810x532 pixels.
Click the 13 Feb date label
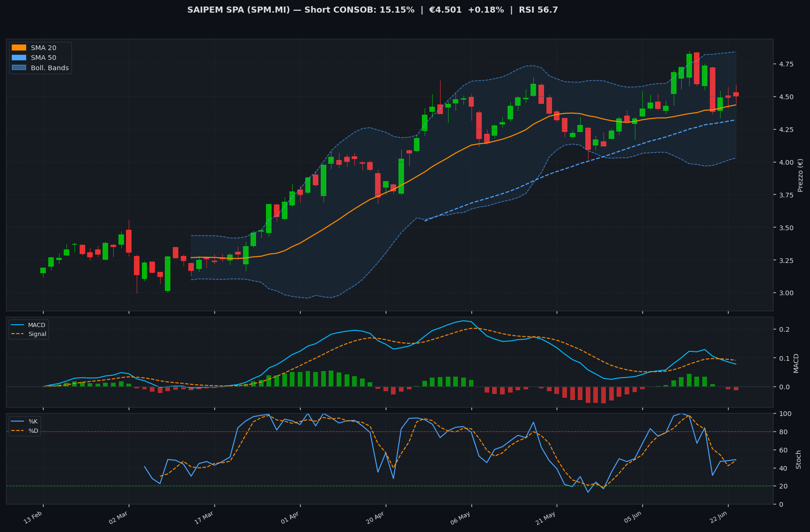[34, 517]
